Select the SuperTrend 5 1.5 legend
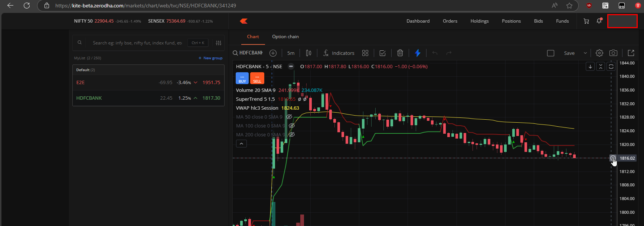Image resolution: width=644 pixels, height=226 pixels. coord(255,99)
